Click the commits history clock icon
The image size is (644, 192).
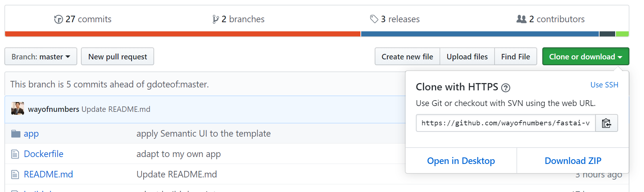pyautogui.click(x=58, y=19)
